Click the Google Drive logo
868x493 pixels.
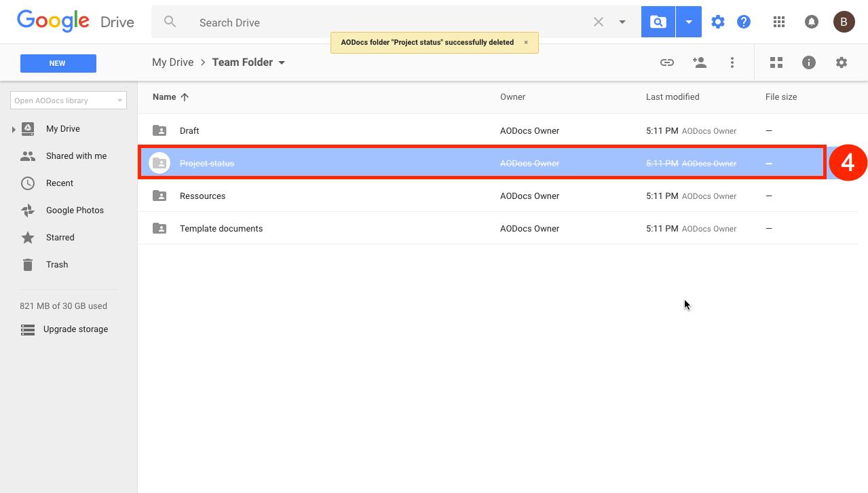[x=75, y=21]
